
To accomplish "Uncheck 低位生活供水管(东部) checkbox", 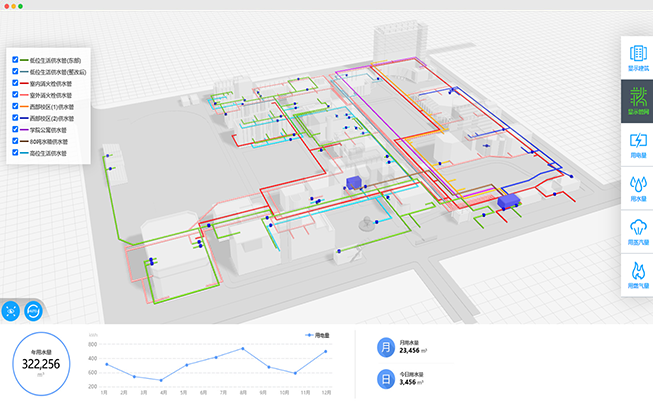I will 15,60.
